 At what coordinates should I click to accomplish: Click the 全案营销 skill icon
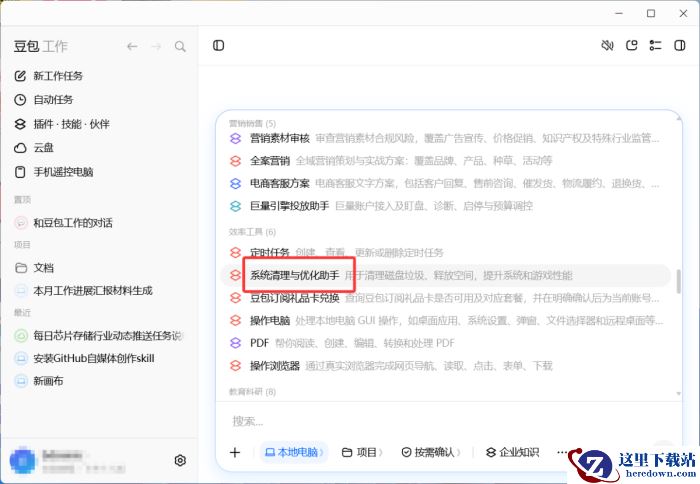click(235, 161)
